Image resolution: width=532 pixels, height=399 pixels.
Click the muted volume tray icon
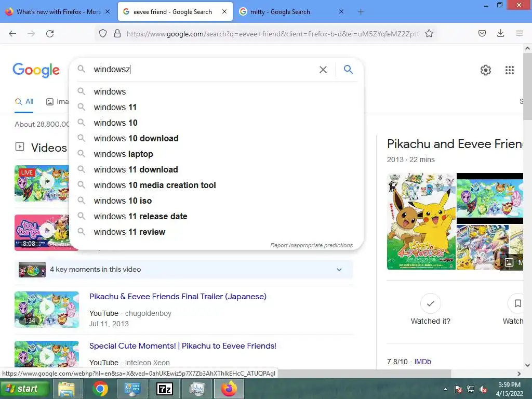pos(483,389)
